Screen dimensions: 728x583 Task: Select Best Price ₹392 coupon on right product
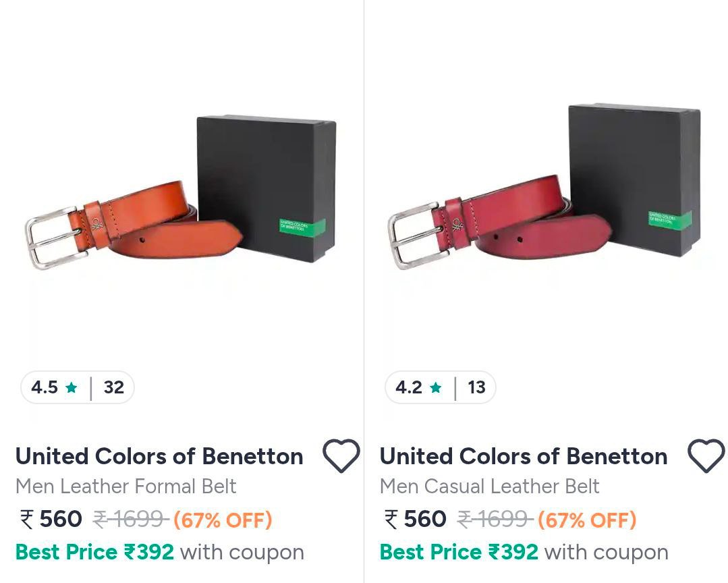point(458,551)
